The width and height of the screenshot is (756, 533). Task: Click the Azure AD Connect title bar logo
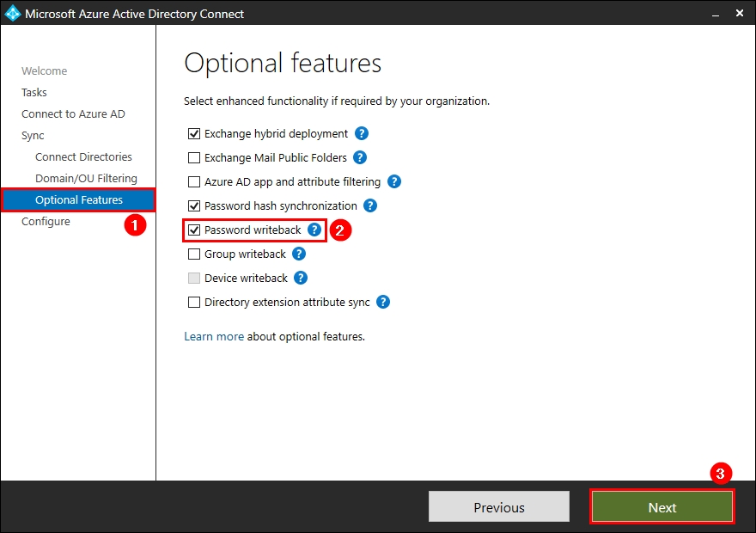[x=15, y=13]
